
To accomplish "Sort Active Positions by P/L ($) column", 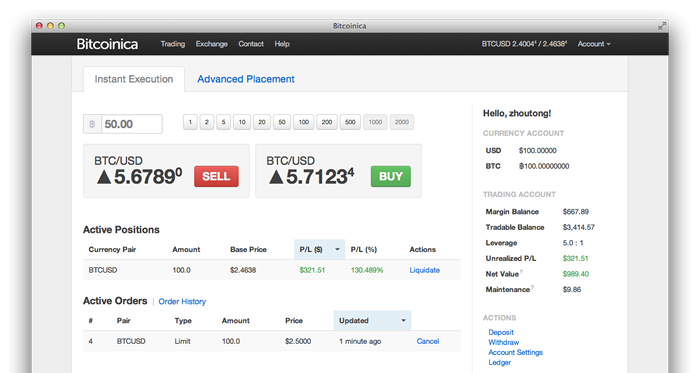I will (319, 249).
